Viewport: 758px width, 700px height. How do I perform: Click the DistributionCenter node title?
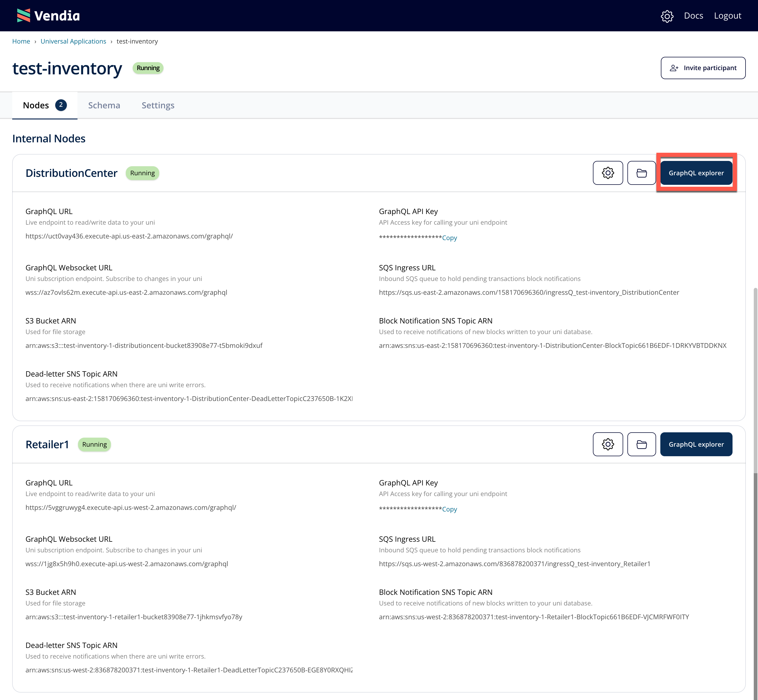point(71,173)
